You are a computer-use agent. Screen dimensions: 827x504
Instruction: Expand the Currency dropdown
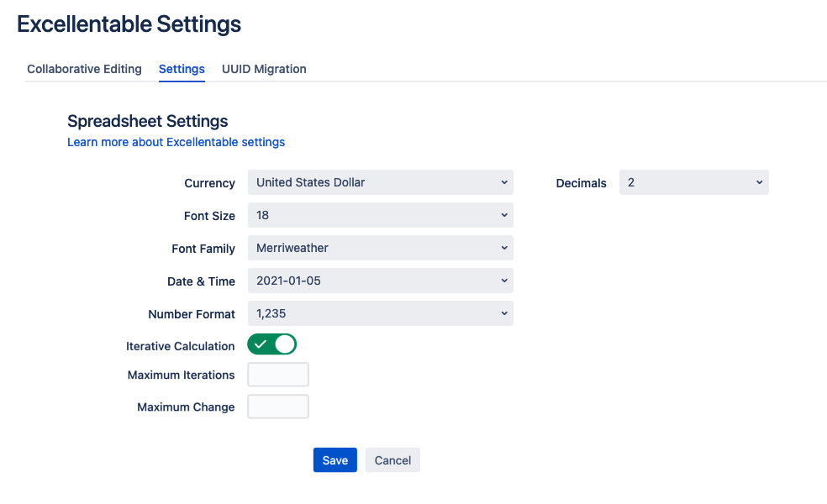(380, 182)
